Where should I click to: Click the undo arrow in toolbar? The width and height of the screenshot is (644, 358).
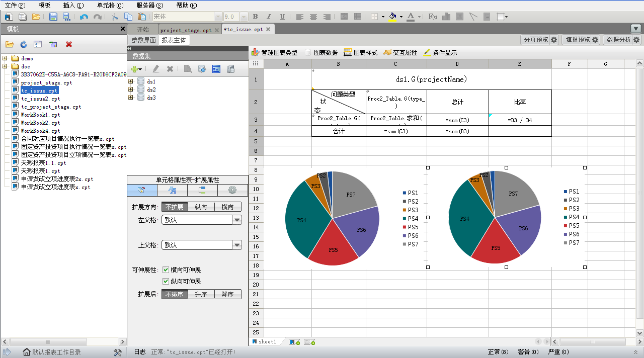tap(84, 17)
